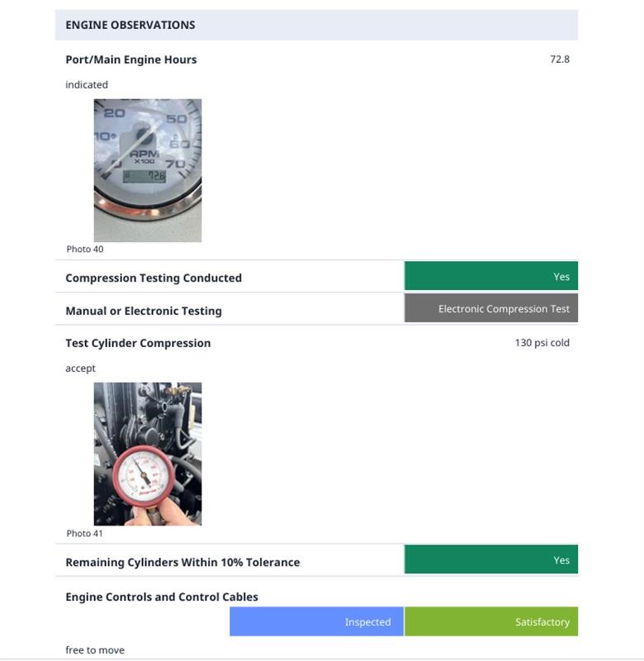This screenshot has height=661, width=644.
Task: Open the compression gauge photo thumbnail
Action: [x=147, y=454]
